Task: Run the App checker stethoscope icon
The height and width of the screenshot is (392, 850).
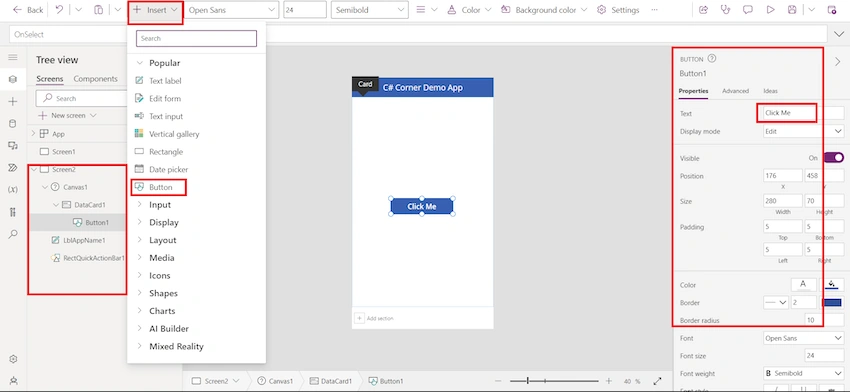Action: 725,10
